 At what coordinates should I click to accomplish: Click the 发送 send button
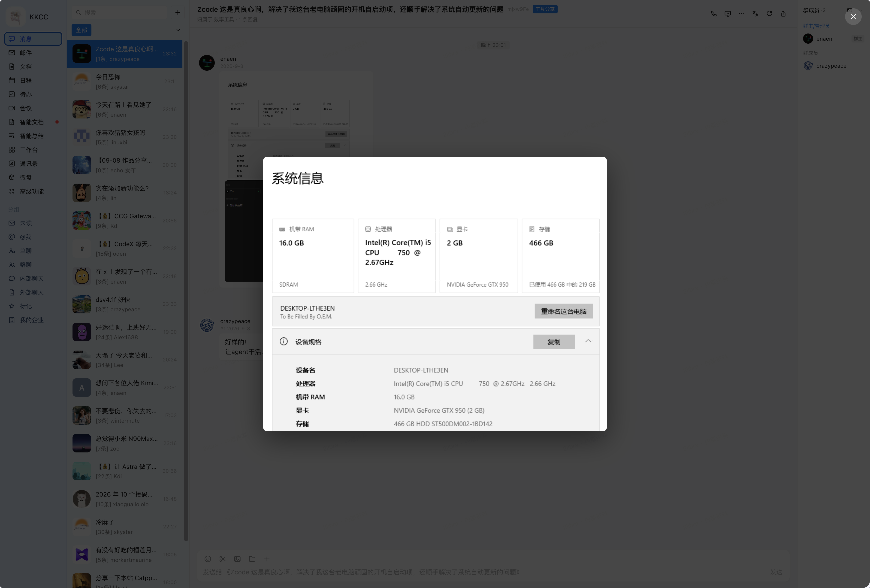[x=776, y=572]
